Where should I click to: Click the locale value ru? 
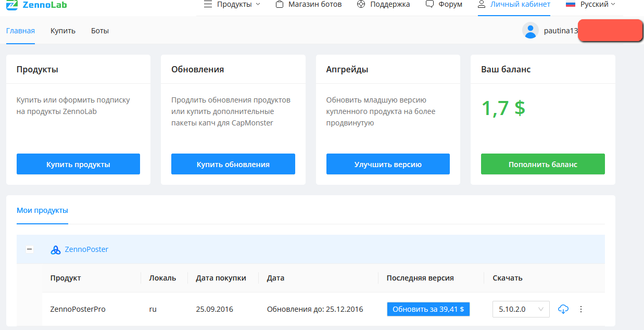click(153, 309)
